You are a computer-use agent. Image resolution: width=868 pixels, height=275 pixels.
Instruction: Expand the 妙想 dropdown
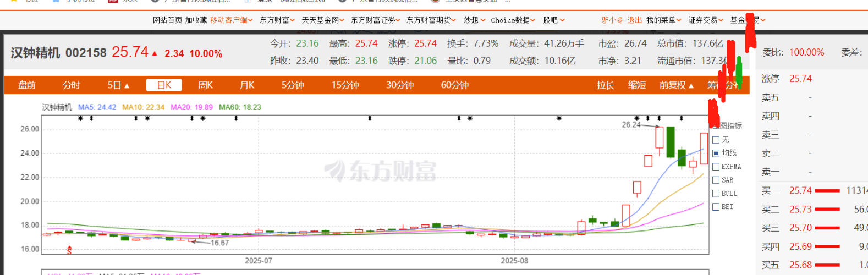coord(474,20)
